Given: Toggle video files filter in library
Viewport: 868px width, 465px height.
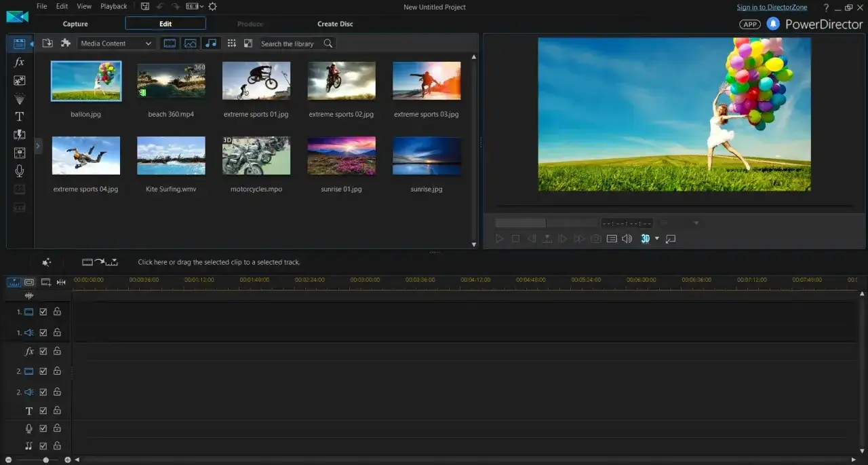Looking at the screenshot, I should tap(170, 43).
